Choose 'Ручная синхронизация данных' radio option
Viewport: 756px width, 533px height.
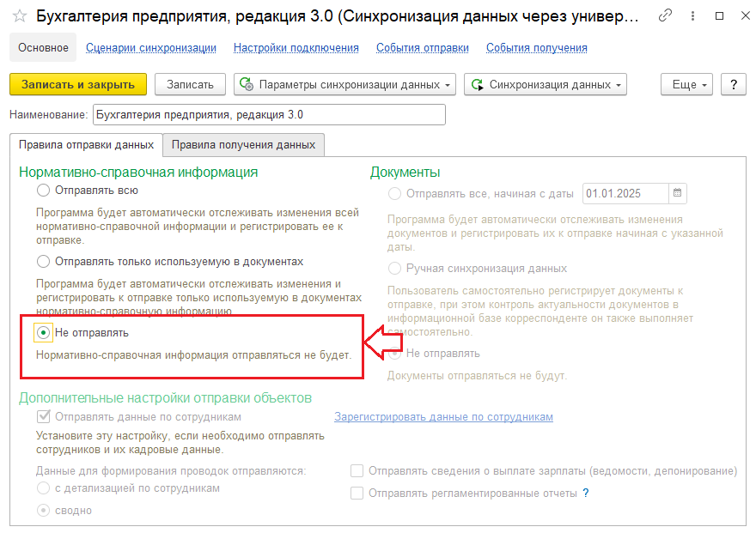point(395,268)
